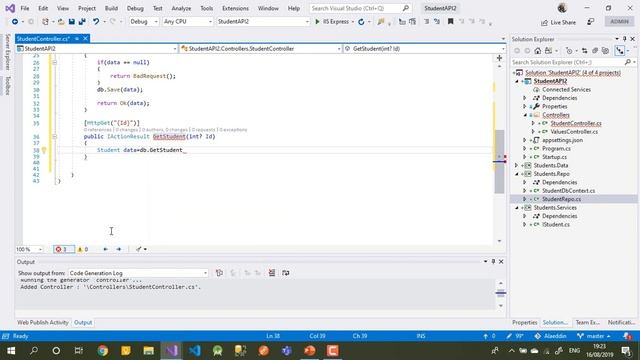Pin the StudentController.cs tab
640x360 pixels.
point(77,38)
